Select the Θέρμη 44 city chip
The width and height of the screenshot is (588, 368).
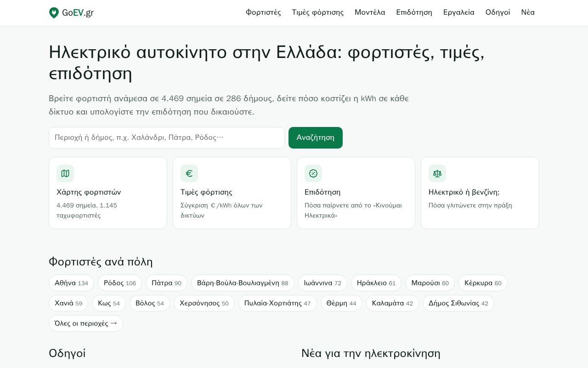coord(341,303)
